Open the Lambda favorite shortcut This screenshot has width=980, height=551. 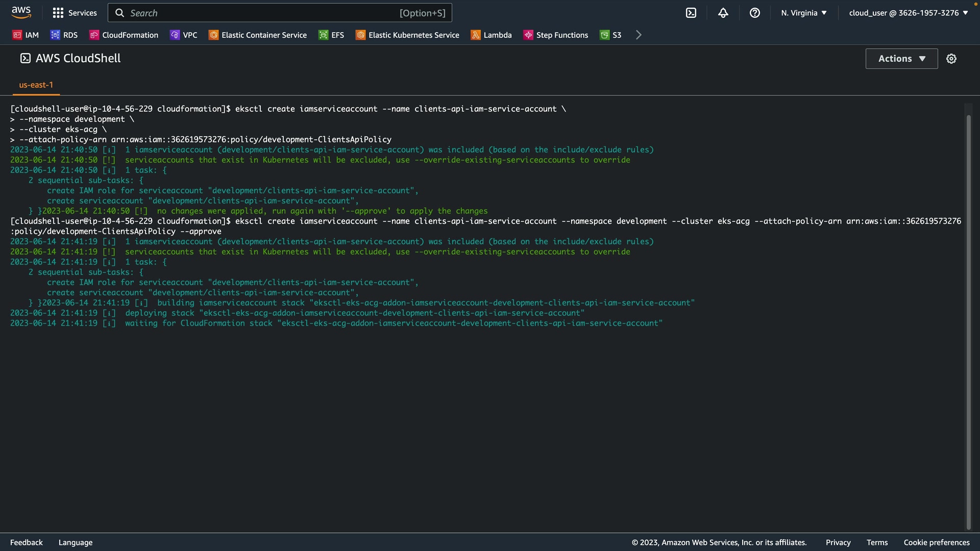tap(491, 35)
